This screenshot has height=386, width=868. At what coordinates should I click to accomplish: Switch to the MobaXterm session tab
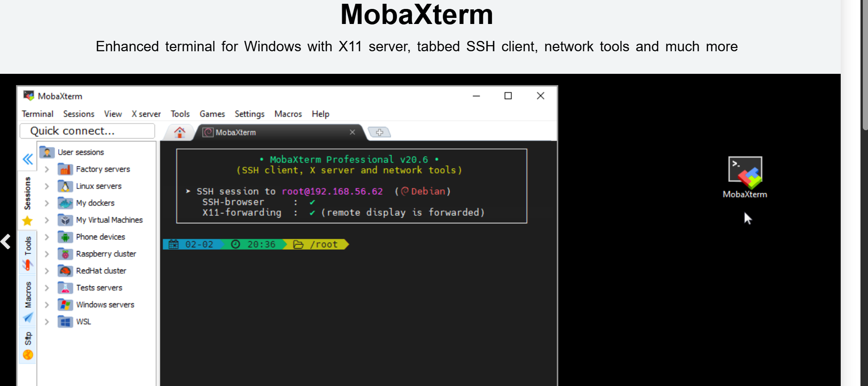(280, 133)
